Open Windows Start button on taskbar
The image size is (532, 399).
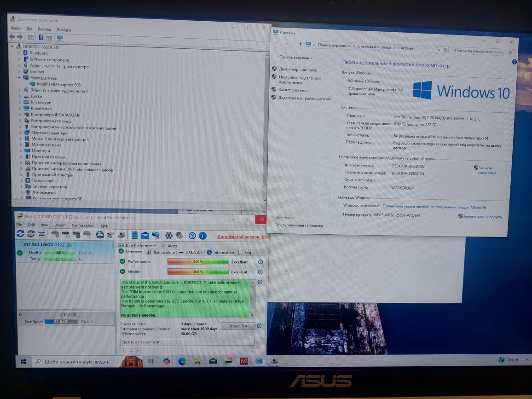23,361
